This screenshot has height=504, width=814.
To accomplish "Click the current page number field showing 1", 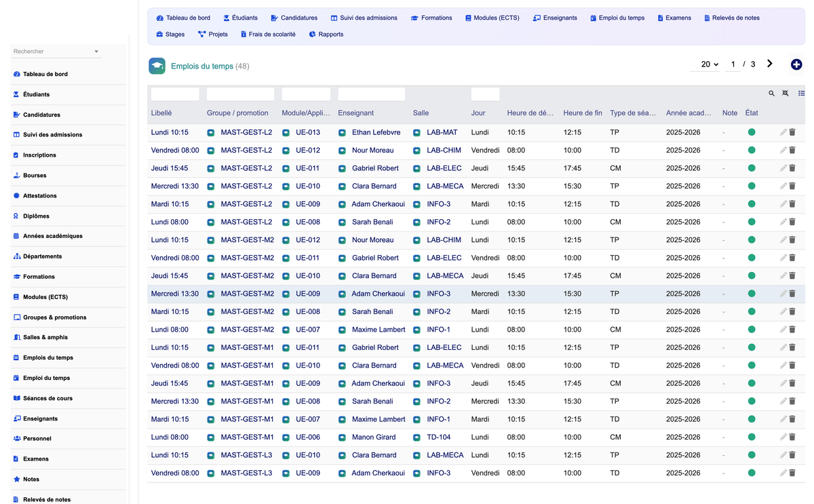I will click(733, 64).
